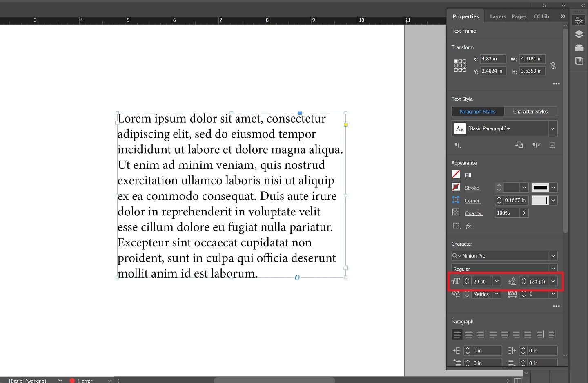Open the font style dropdown showing Regular

point(553,269)
